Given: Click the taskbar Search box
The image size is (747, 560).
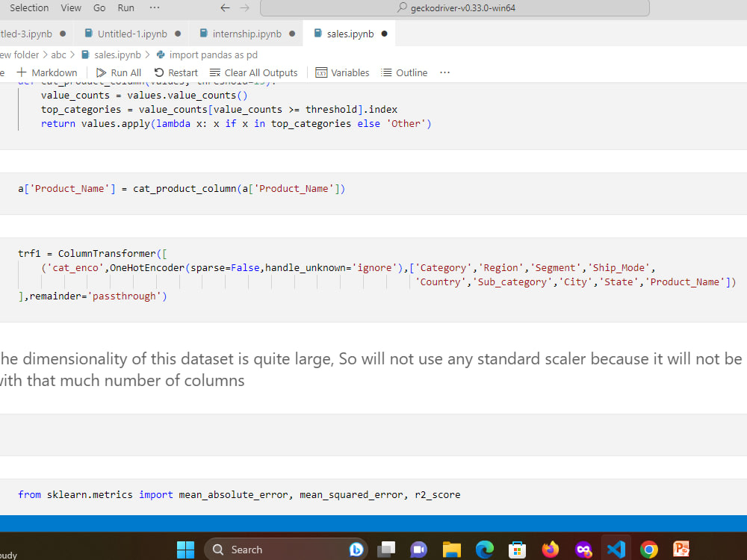Looking at the screenshot, I should (x=286, y=550).
